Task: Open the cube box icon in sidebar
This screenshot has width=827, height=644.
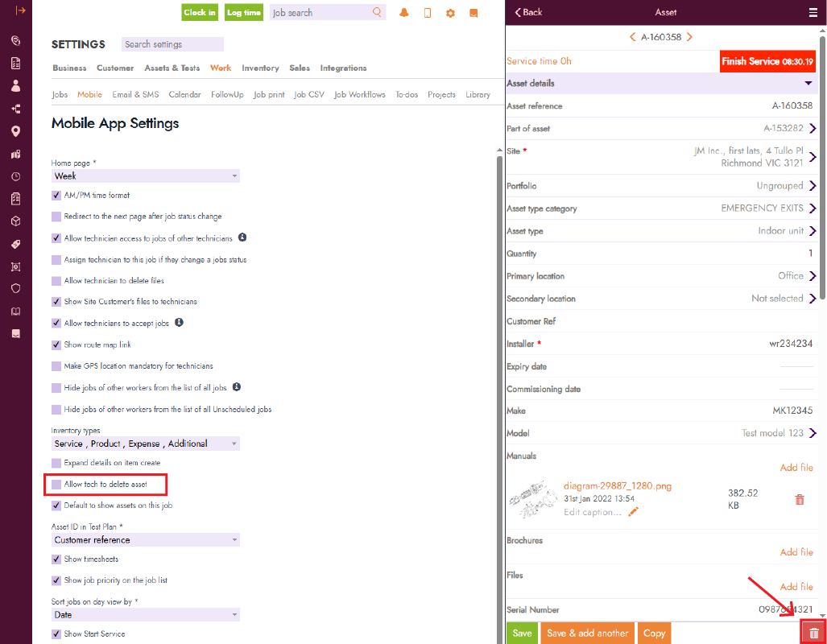Action: tap(16, 221)
